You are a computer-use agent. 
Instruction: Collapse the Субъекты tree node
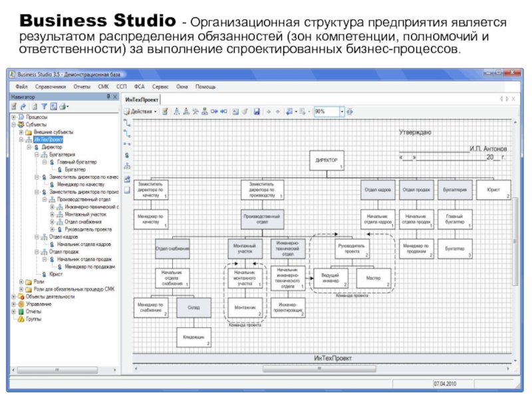point(13,124)
